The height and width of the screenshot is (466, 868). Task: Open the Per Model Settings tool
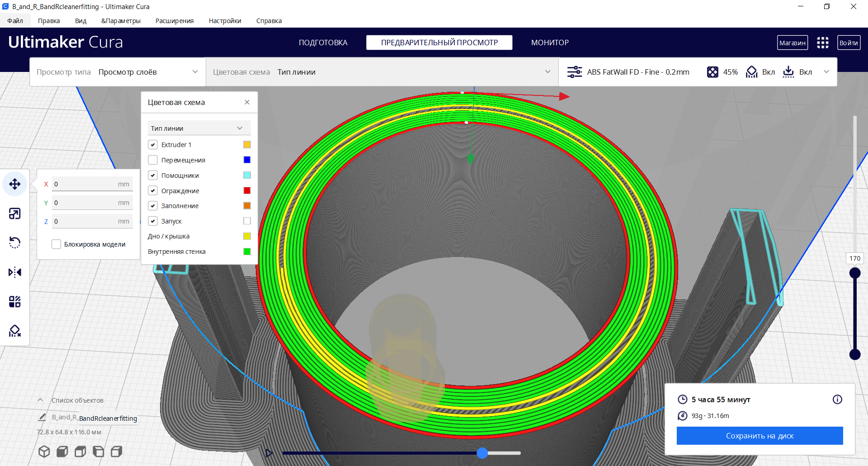15,302
